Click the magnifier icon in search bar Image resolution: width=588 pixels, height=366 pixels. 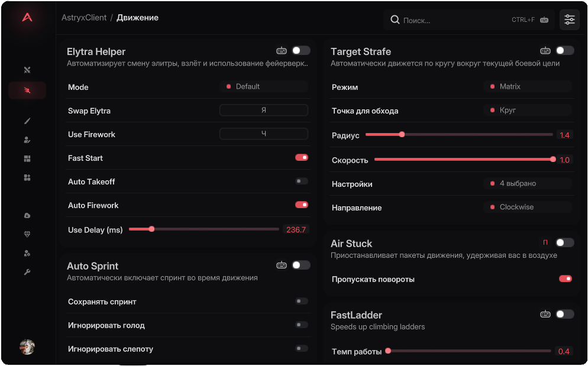pos(395,20)
